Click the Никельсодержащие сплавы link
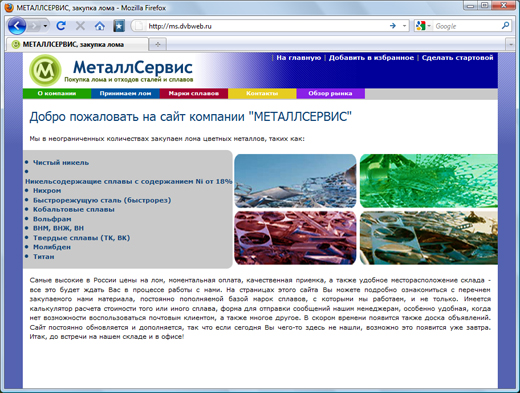The height and width of the screenshot is (393, 520). [129, 181]
